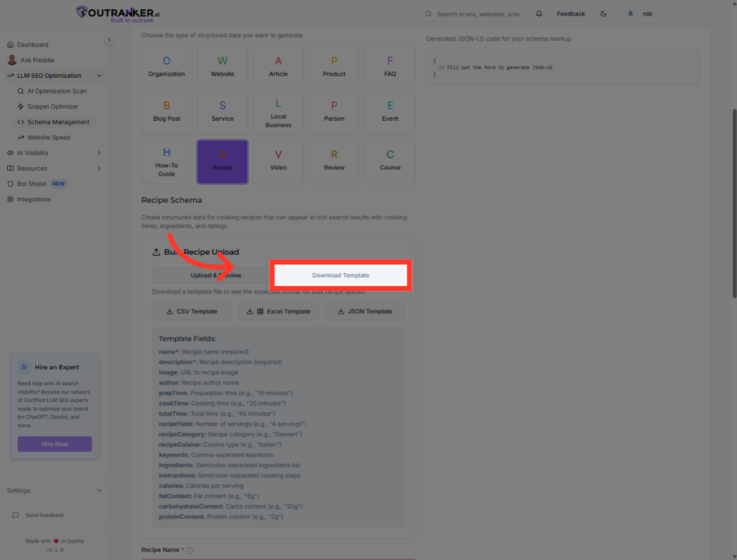Screen dimensions: 737x560
Task: Focus the search scans and websites field
Action: click(x=473, y=14)
